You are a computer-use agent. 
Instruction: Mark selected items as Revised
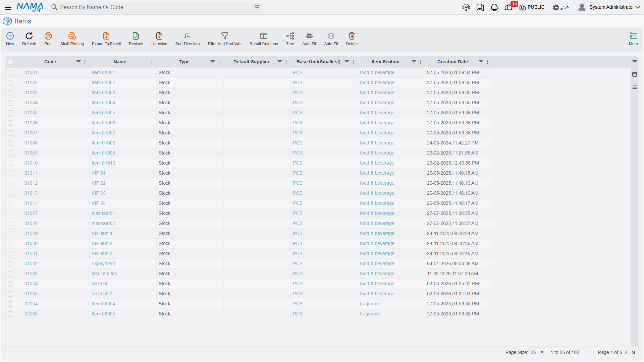[136, 39]
